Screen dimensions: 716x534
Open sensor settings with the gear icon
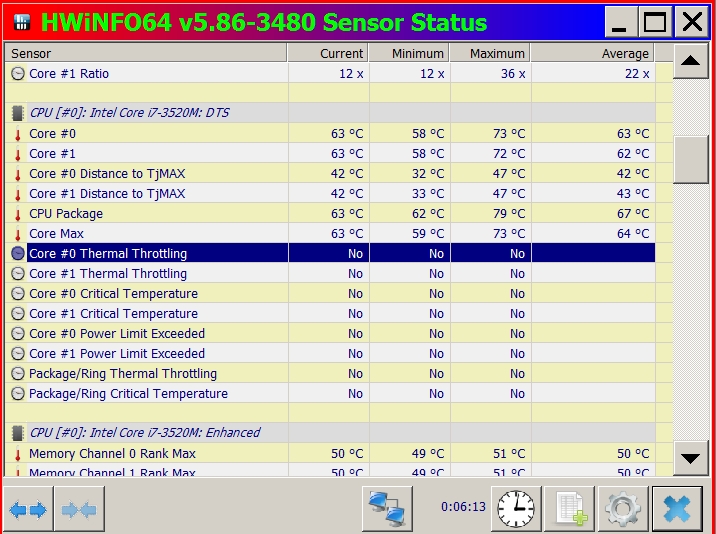(x=623, y=509)
